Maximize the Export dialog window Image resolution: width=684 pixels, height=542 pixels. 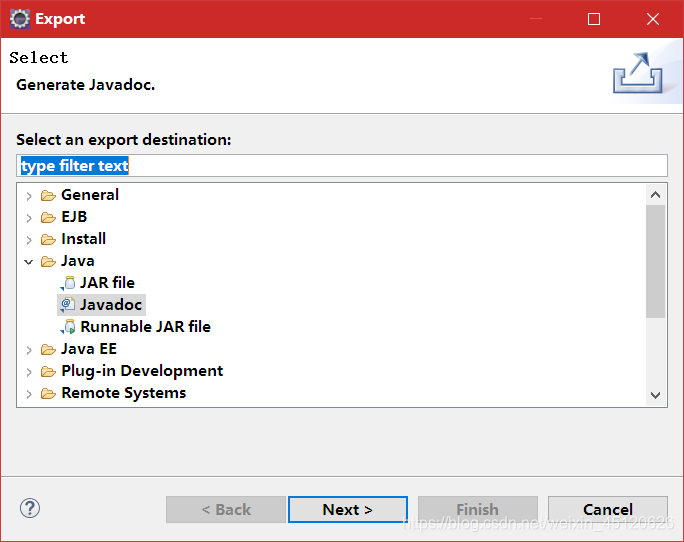594,19
